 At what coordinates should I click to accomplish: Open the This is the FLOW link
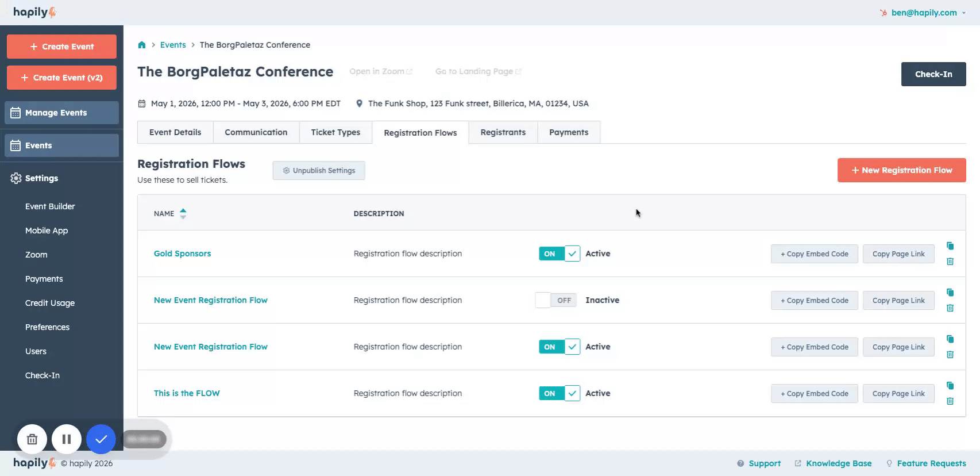[x=187, y=393]
